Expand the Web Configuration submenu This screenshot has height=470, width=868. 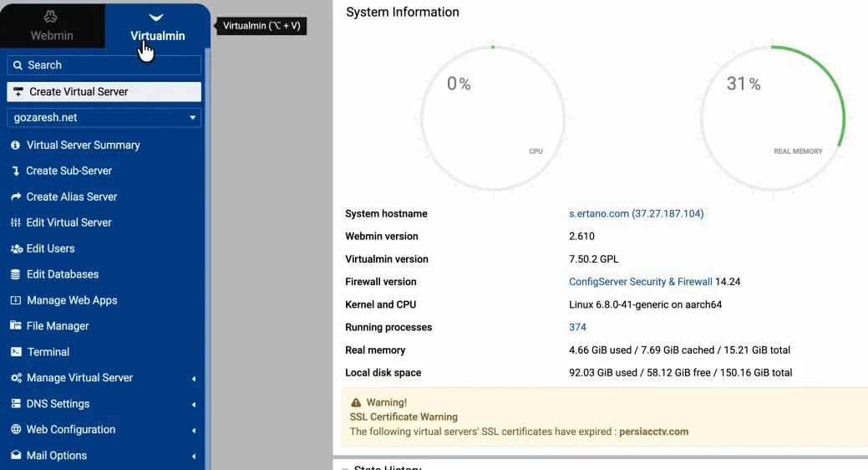tap(193, 431)
